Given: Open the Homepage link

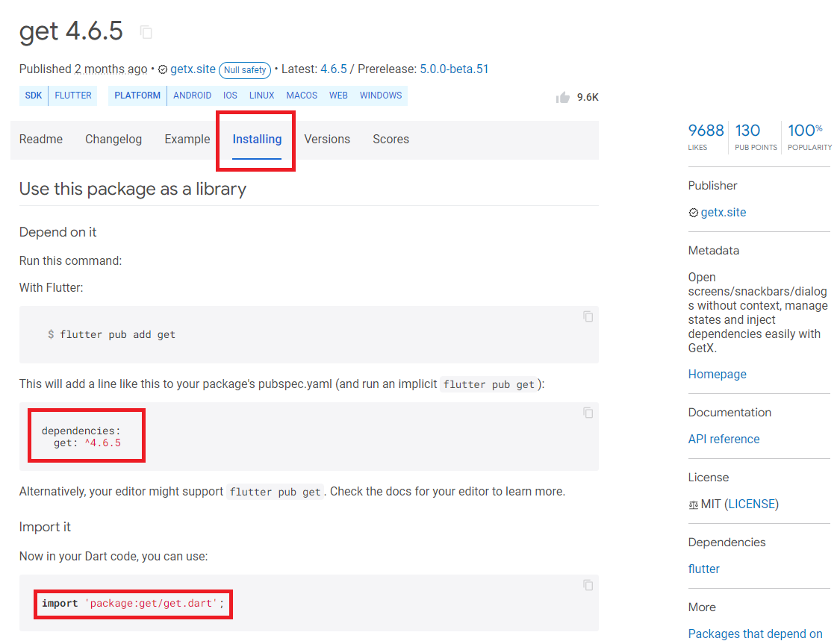Looking at the screenshot, I should [x=717, y=375].
